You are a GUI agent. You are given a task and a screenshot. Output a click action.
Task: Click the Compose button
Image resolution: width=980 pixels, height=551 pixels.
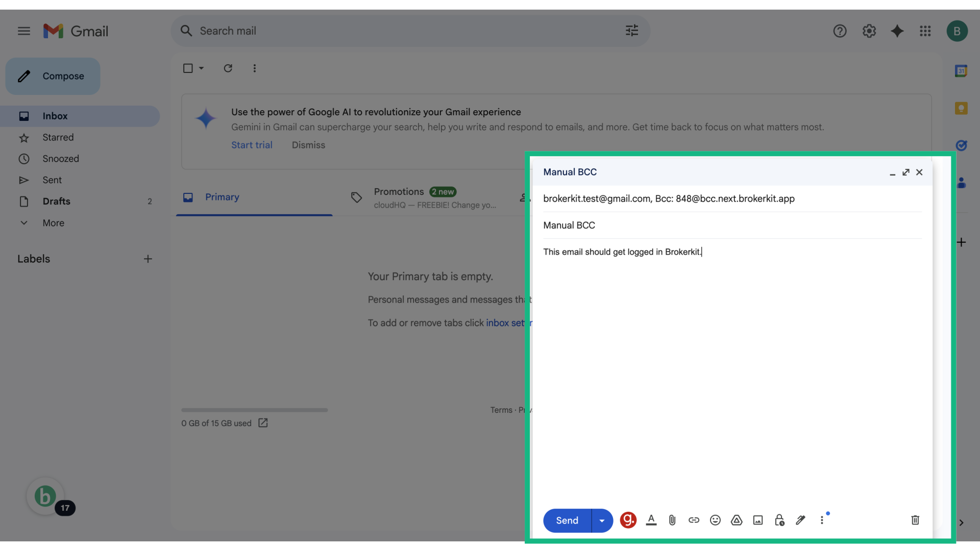53,76
